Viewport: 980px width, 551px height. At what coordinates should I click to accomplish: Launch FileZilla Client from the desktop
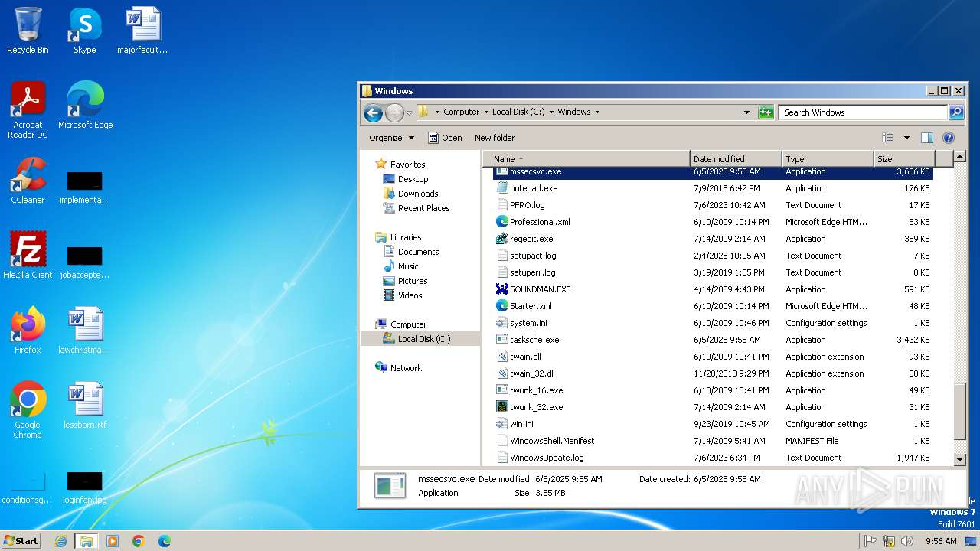(28, 255)
